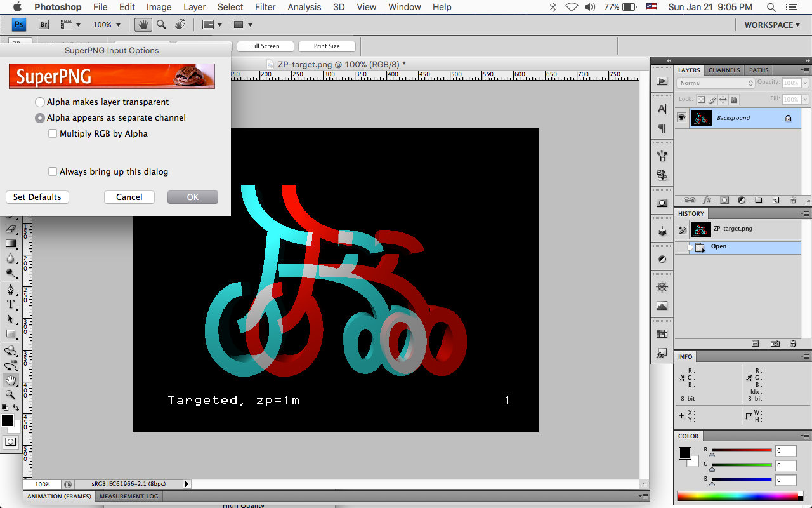The width and height of the screenshot is (812, 508).
Task: Pick the Eraser tool in the toolbox
Action: [x=11, y=229]
